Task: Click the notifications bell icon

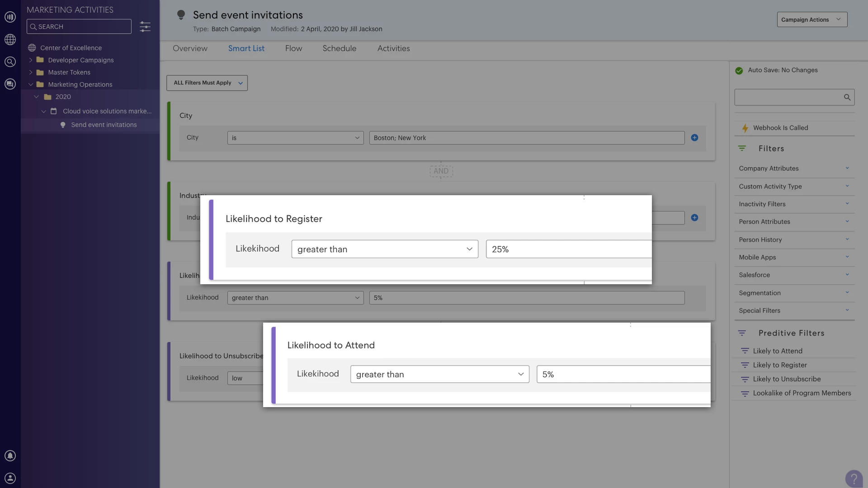Action: [x=10, y=456]
